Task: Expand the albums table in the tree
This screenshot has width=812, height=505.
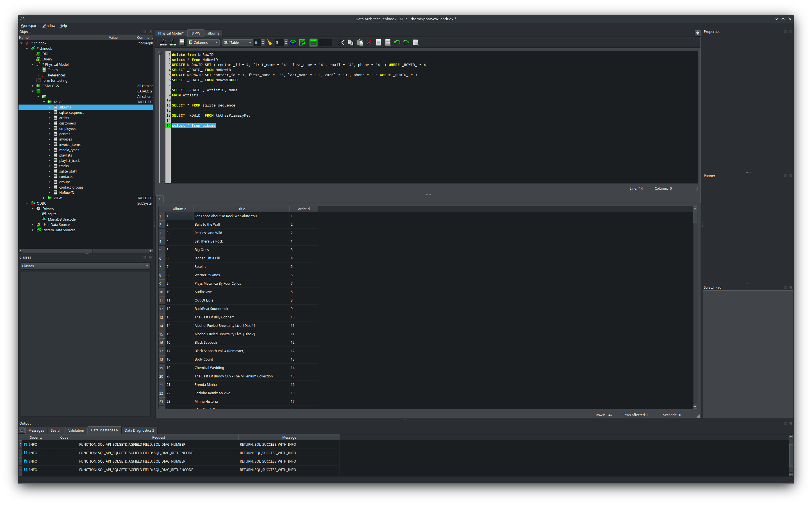Action: (x=50, y=107)
